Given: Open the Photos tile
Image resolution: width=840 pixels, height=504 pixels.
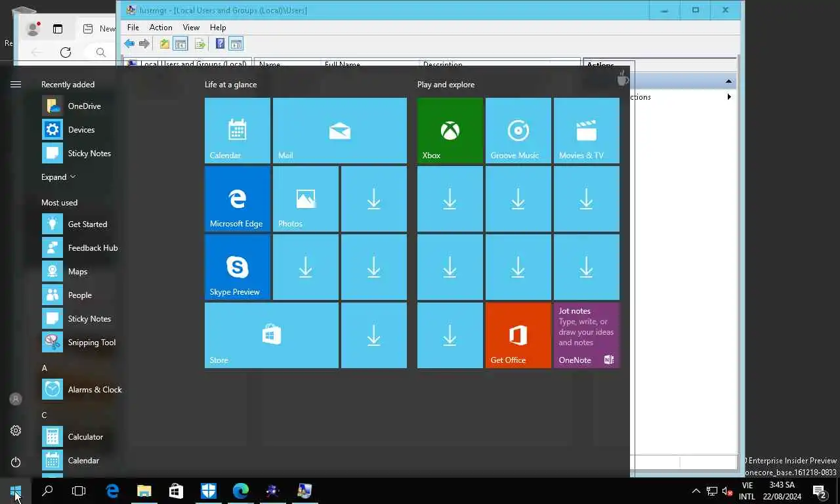Looking at the screenshot, I should [306, 199].
